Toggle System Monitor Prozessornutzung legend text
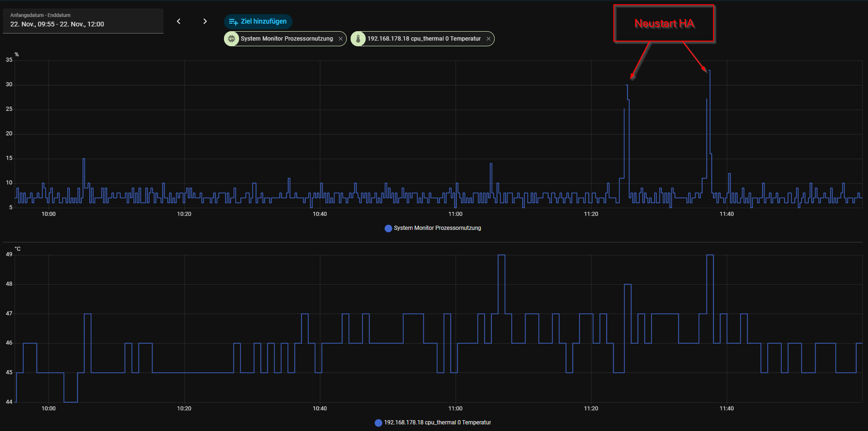Image resolution: width=868 pixels, height=431 pixels. point(438,228)
